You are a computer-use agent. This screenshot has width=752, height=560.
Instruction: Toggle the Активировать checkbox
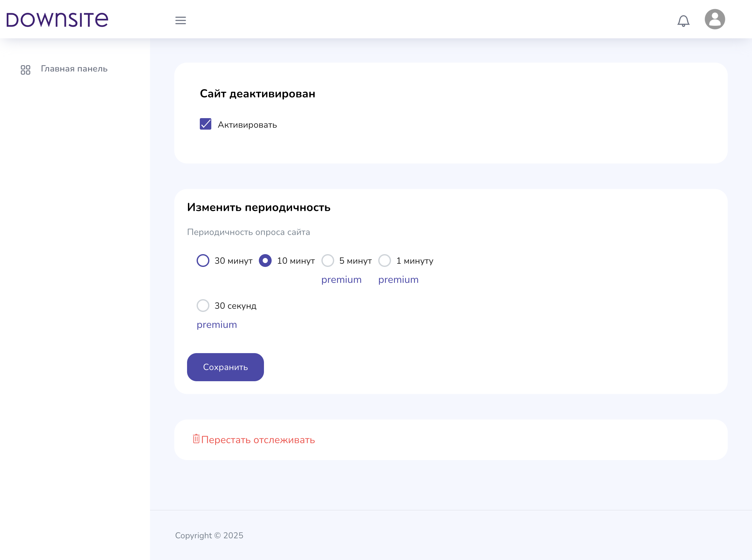pos(205,124)
